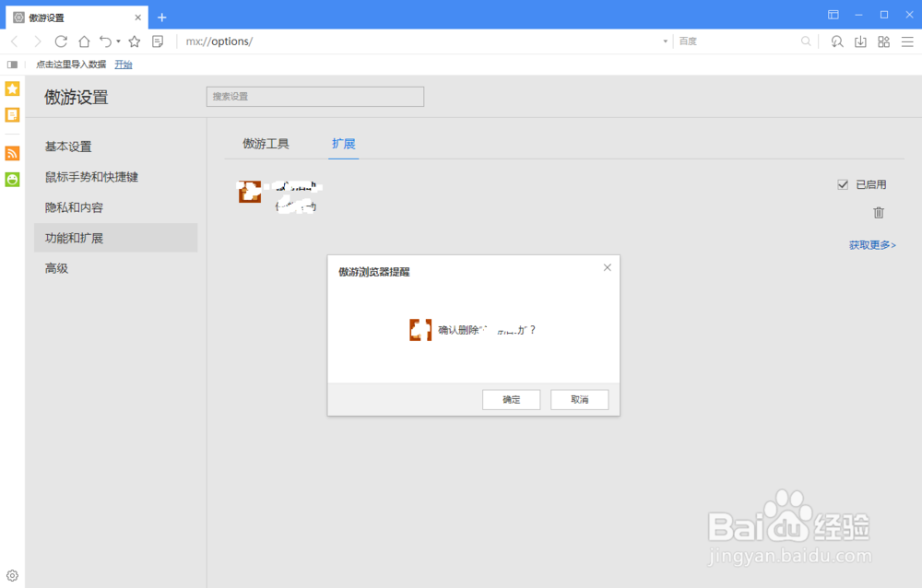Select the 傲游设置 browser tab

click(77, 18)
